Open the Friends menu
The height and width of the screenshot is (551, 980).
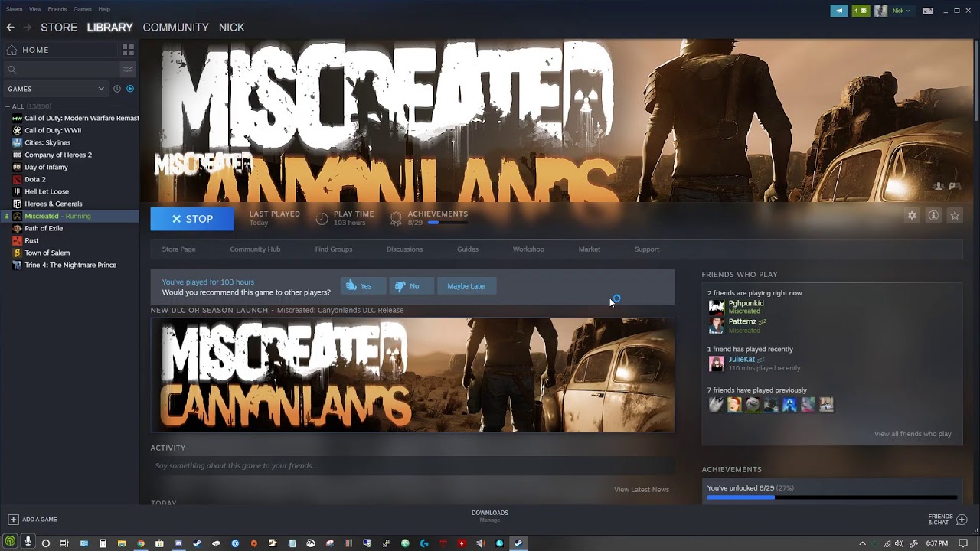[x=57, y=9]
